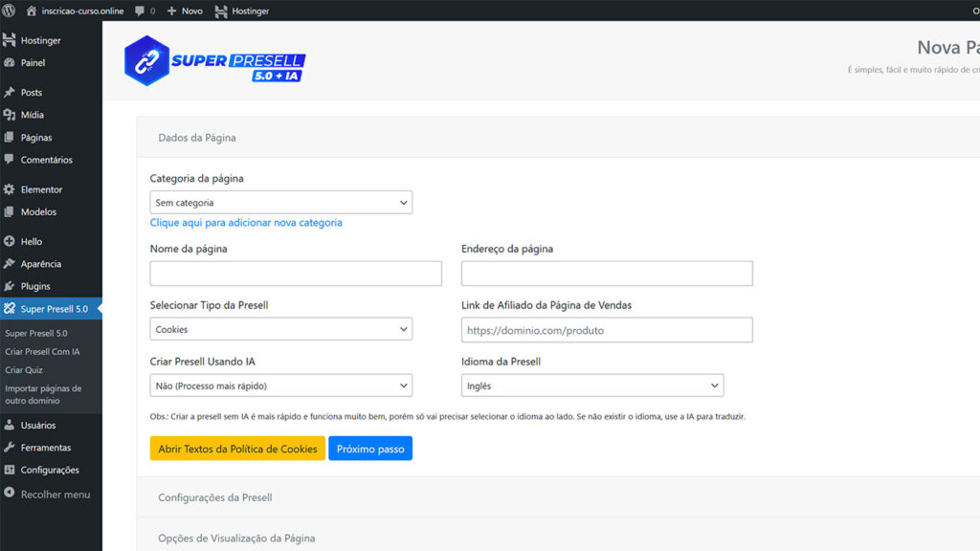The width and height of the screenshot is (980, 551).
Task: Open the Idioma da Presell dropdown
Action: pos(591,386)
